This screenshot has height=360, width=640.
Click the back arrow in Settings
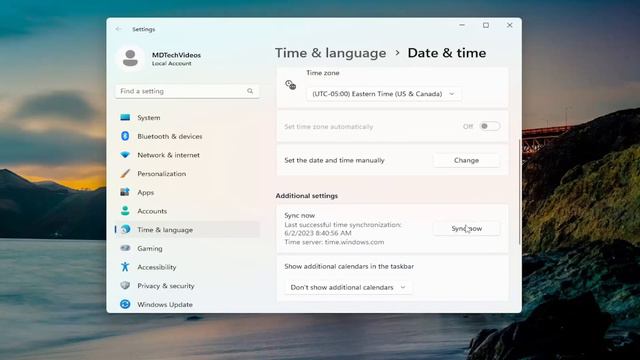tap(118, 29)
